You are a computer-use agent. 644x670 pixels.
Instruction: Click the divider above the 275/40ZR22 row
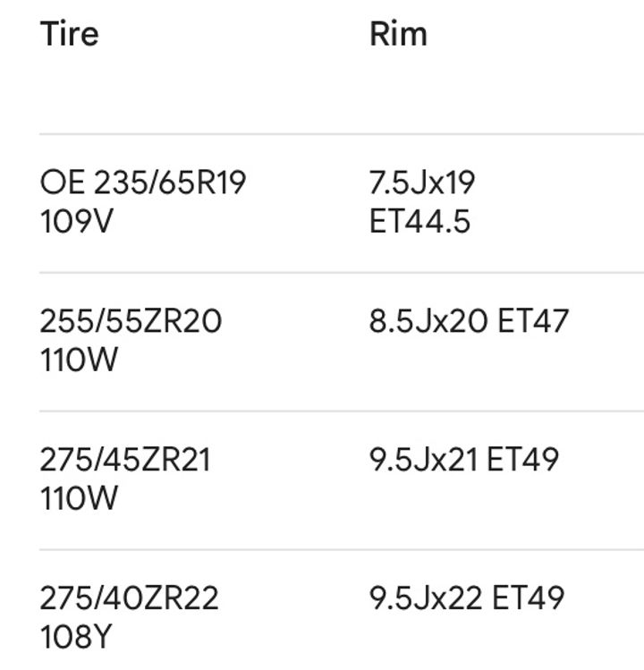(342, 549)
